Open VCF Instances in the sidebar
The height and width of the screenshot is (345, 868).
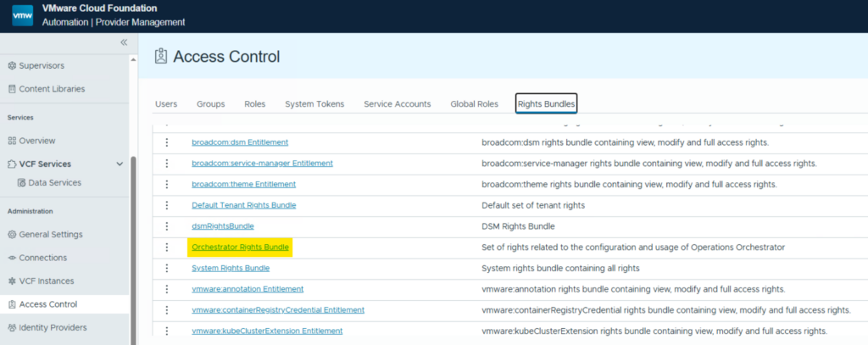pyautogui.click(x=46, y=281)
